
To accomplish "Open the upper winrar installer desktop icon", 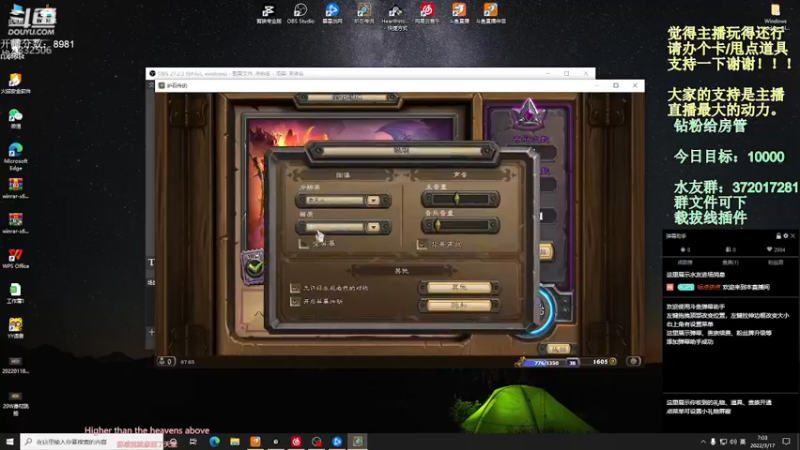I will [15, 188].
